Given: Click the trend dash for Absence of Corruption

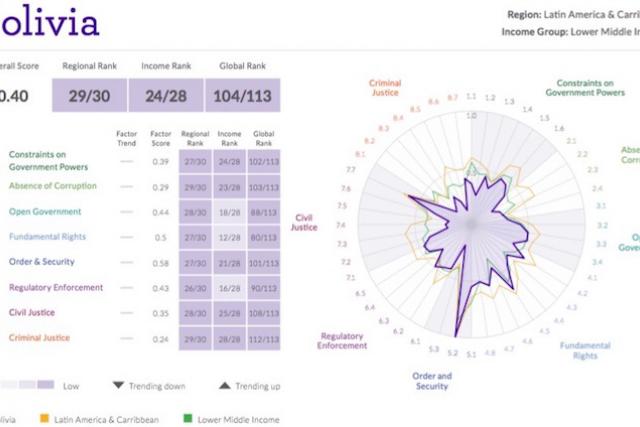Looking at the screenshot, I should pos(126,187).
